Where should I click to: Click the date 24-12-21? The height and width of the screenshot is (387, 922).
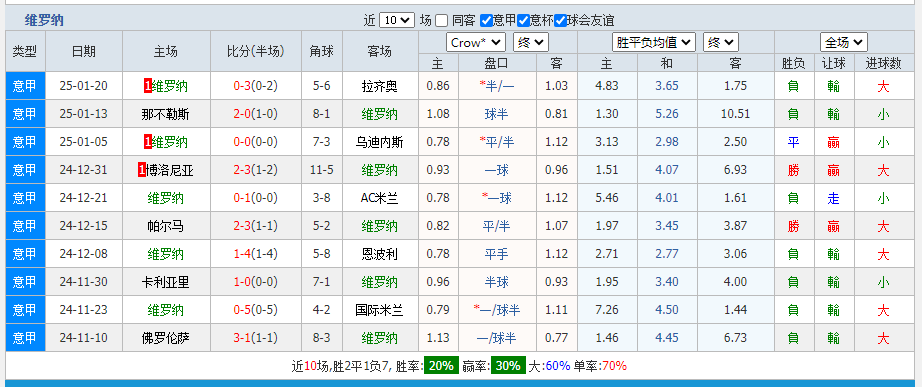tap(83, 198)
